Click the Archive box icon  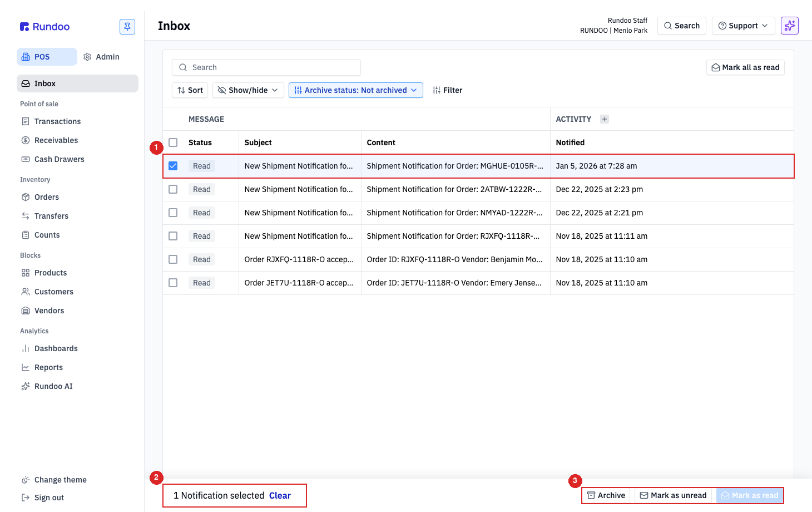[x=591, y=495]
